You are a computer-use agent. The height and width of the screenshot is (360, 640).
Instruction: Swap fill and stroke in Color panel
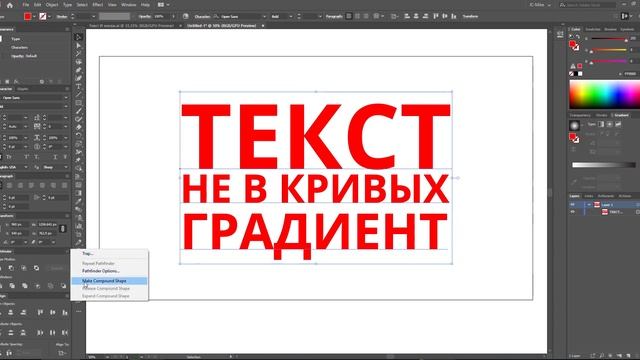click(578, 37)
